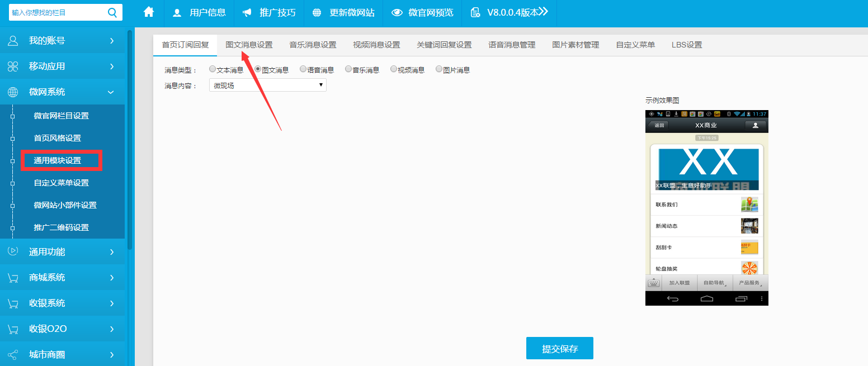The image size is (868, 366).
Task: Tap Android back icon in preview
Action: pos(673,299)
